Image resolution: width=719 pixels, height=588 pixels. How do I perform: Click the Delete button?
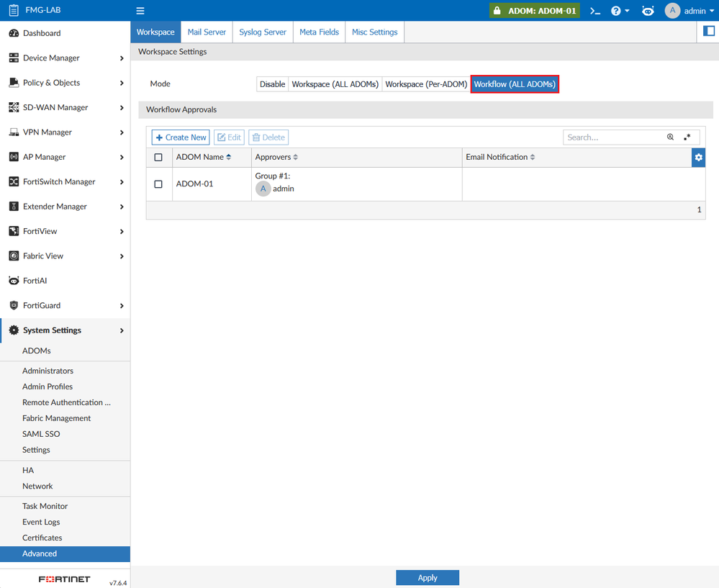(x=268, y=137)
